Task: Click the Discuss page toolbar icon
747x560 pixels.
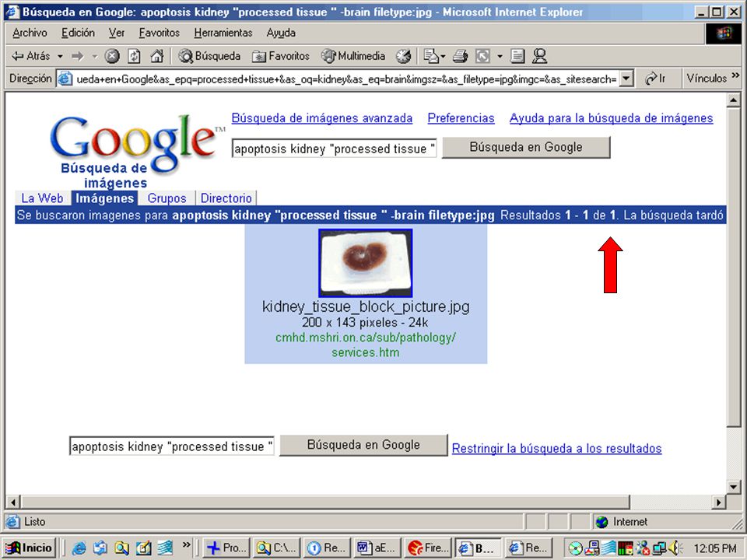Action: (x=517, y=56)
